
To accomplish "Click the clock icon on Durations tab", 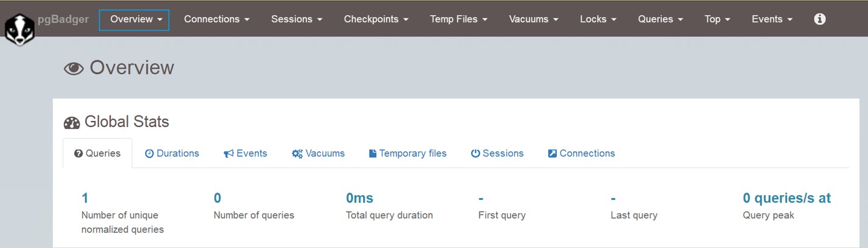I will 149,154.
